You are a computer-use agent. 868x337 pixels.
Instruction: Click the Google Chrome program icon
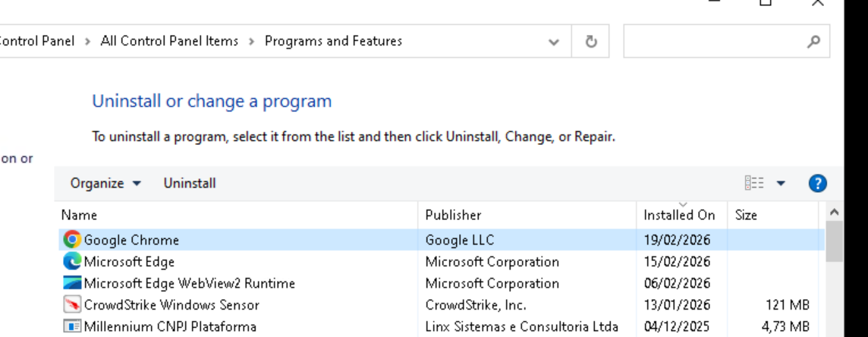[x=72, y=240]
